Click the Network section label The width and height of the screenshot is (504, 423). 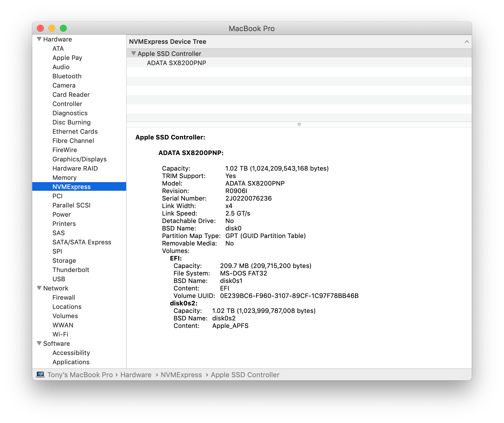click(x=56, y=288)
